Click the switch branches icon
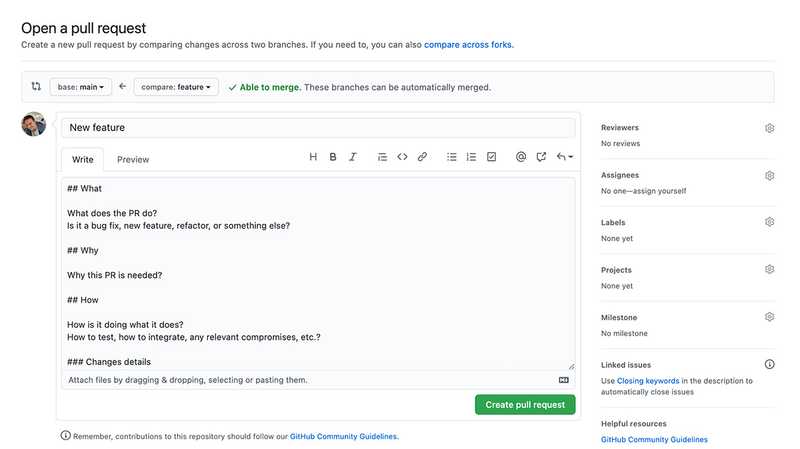 36,86
